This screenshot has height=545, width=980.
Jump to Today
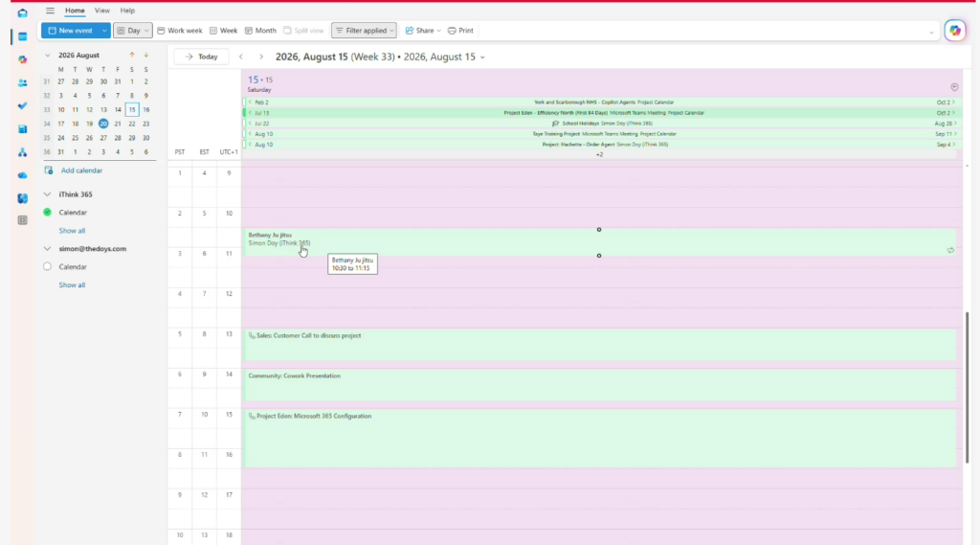201,57
